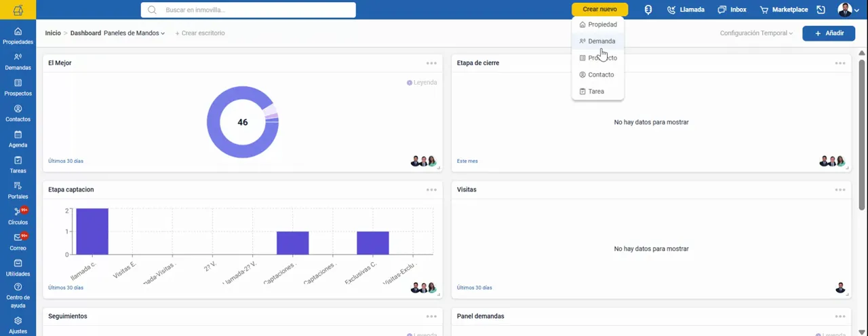The width and height of the screenshot is (868, 336).
Task: Click the Marketplace cart icon
Action: pos(764,10)
